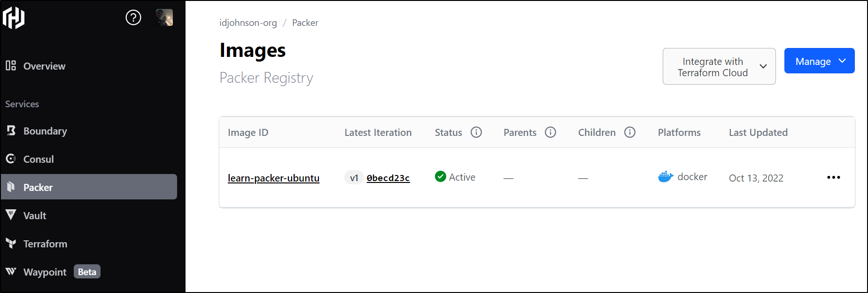Open the Manage dropdown button
This screenshot has width=868, height=293.
[820, 61]
